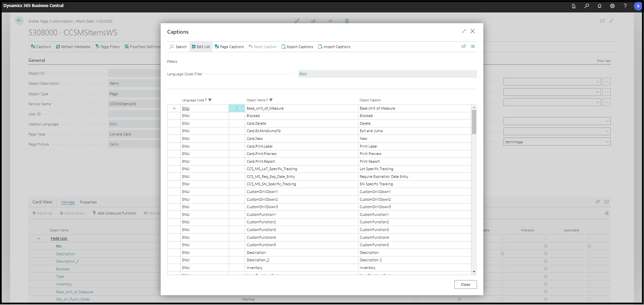Click the Close button in dialog
The image size is (644, 305).
pyautogui.click(x=465, y=284)
